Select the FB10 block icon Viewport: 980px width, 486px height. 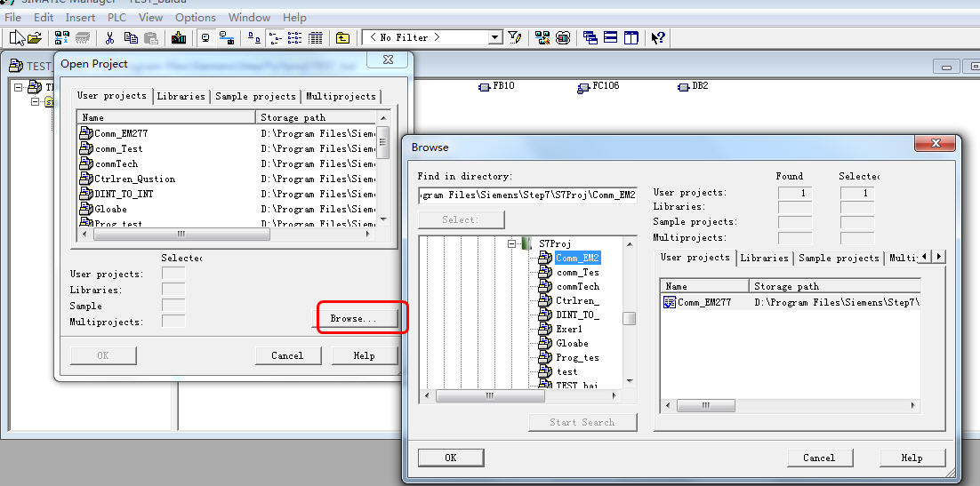(x=485, y=86)
